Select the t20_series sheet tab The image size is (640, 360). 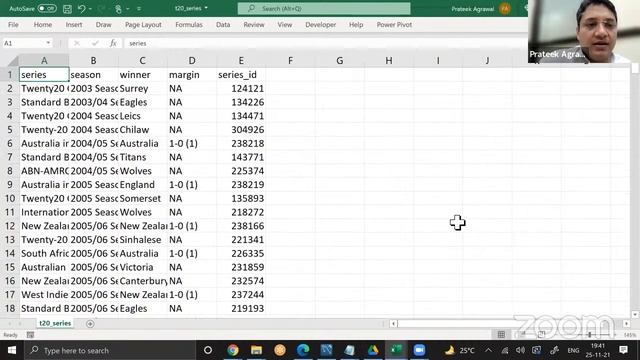(x=55, y=323)
